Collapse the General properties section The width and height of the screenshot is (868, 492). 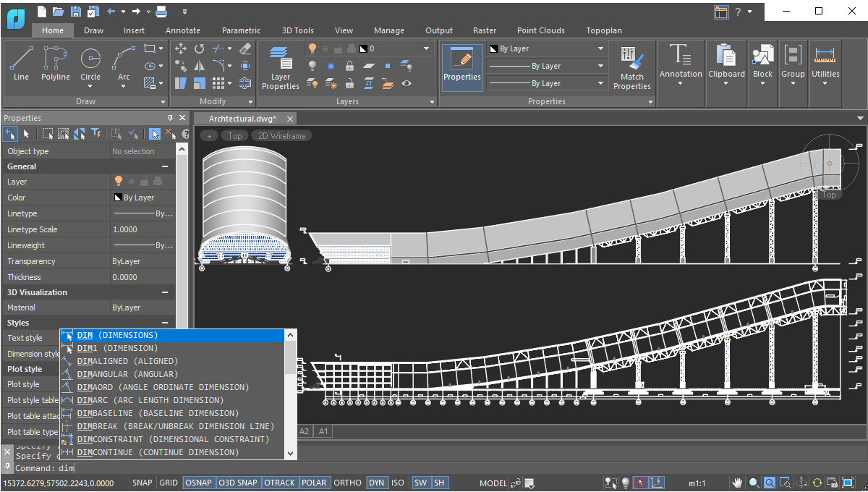click(x=165, y=166)
